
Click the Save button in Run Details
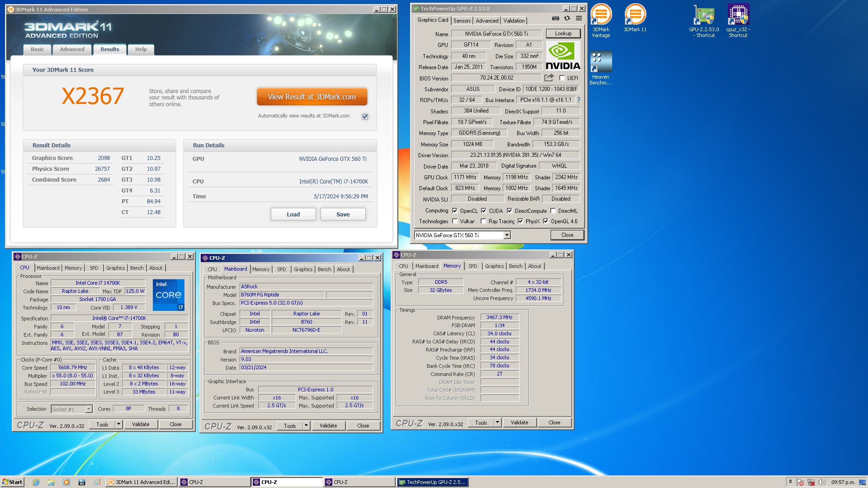(343, 214)
